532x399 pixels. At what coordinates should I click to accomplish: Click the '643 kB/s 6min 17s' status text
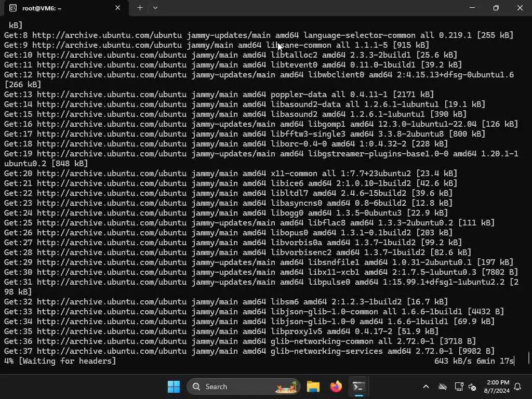474,361
